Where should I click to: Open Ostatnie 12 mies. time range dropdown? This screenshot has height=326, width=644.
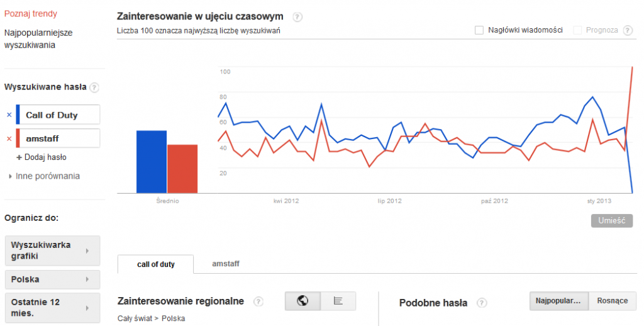pos(52,307)
